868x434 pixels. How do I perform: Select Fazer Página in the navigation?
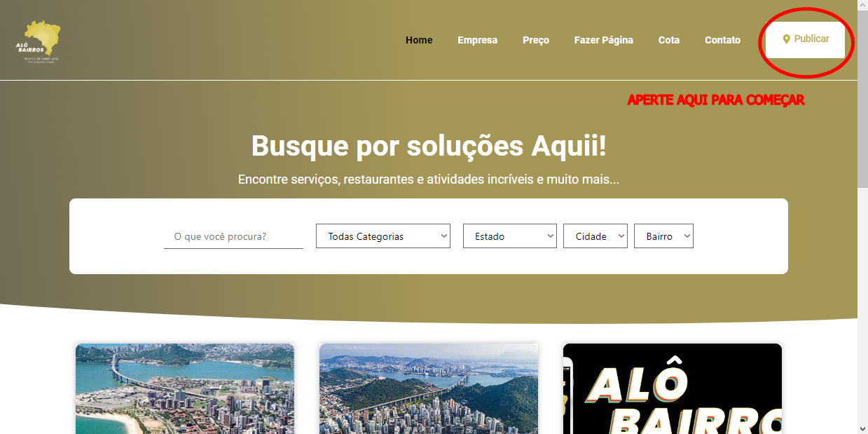603,40
